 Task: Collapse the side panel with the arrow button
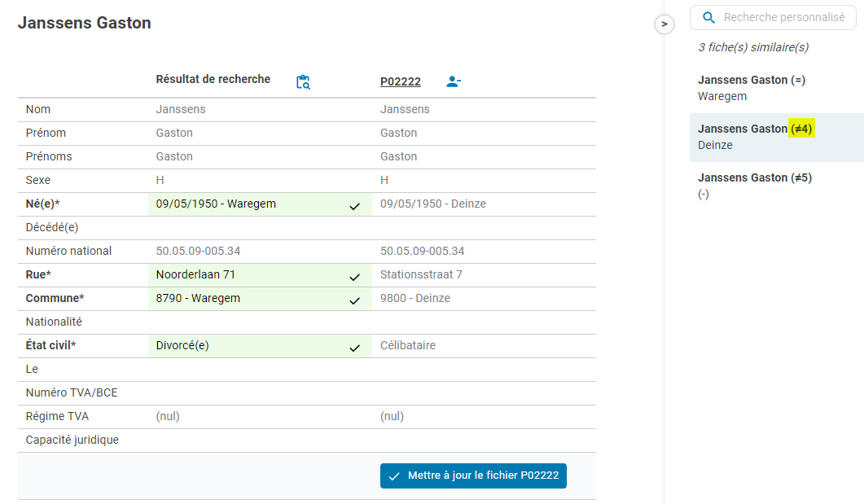point(664,24)
